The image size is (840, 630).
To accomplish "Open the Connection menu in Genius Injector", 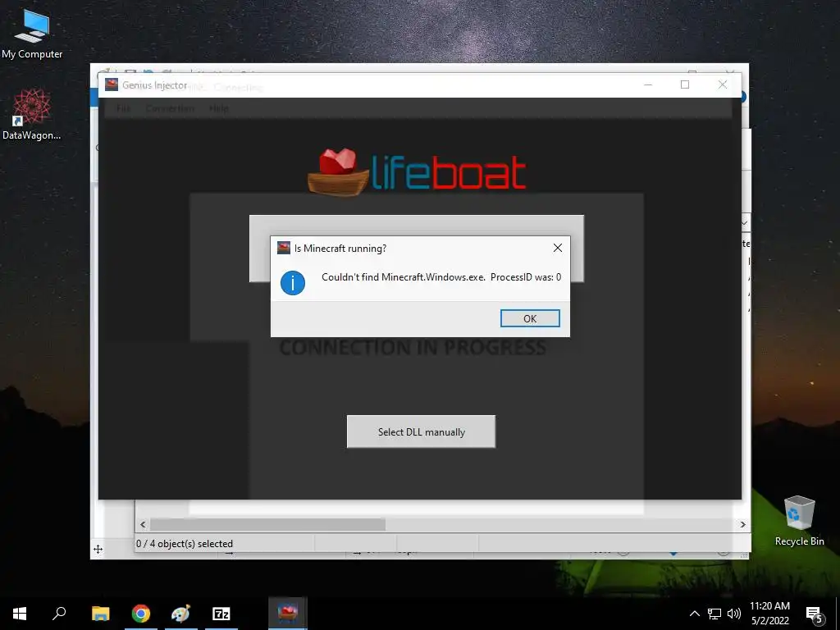I will 170,108.
